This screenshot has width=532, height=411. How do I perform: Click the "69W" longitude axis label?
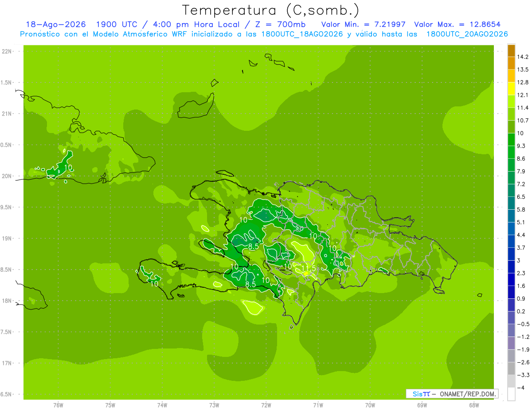tap(422, 405)
